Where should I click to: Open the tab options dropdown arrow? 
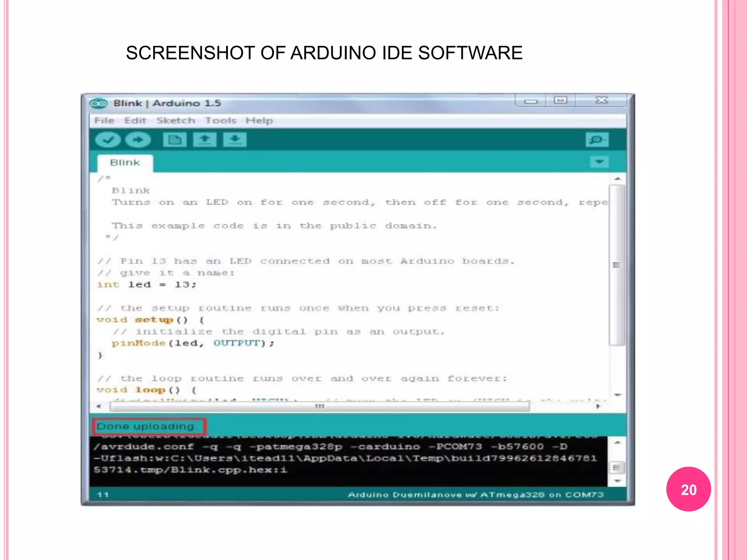coord(599,162)
